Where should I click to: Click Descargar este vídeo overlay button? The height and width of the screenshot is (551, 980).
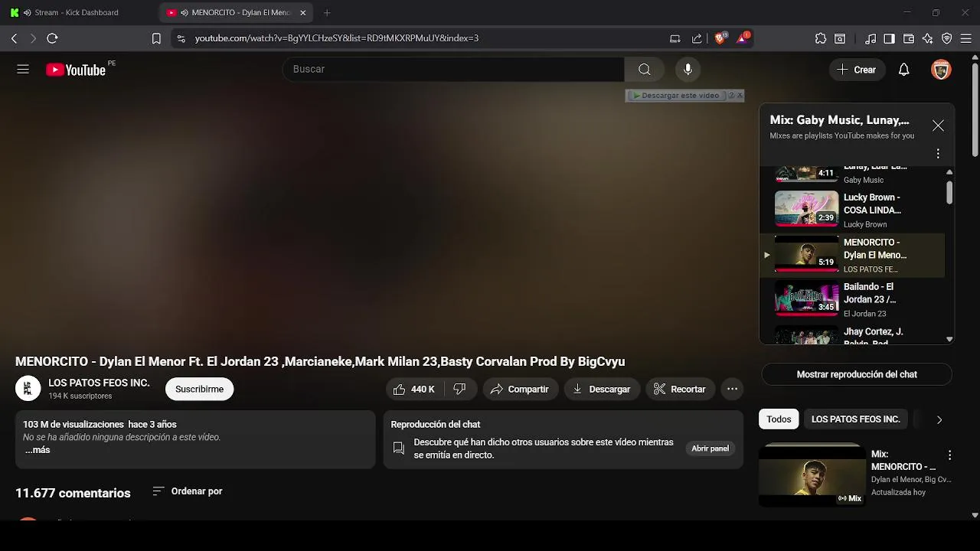coord(675,96)
